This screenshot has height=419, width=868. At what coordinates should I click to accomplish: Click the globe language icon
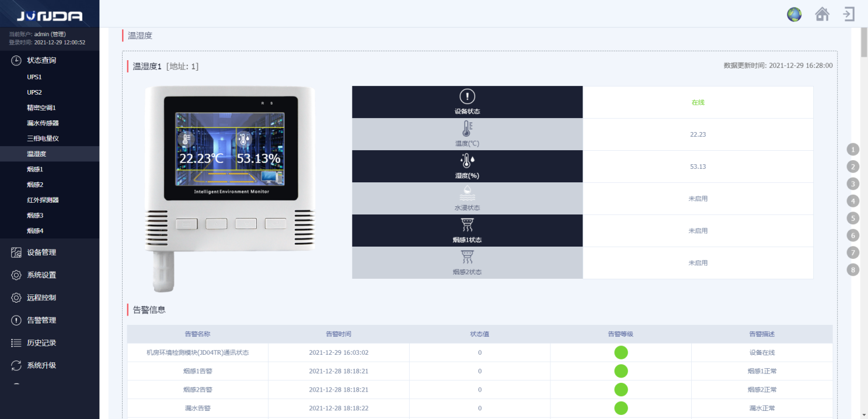794,15
